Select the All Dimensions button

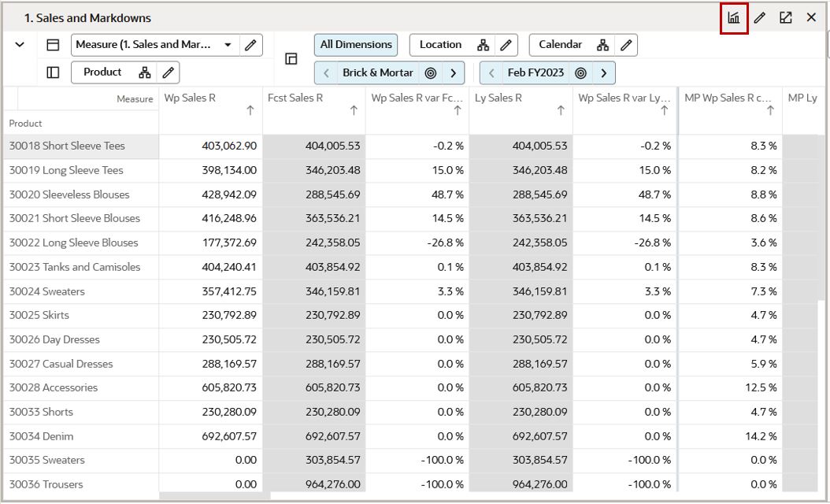[x=356, y=44]
